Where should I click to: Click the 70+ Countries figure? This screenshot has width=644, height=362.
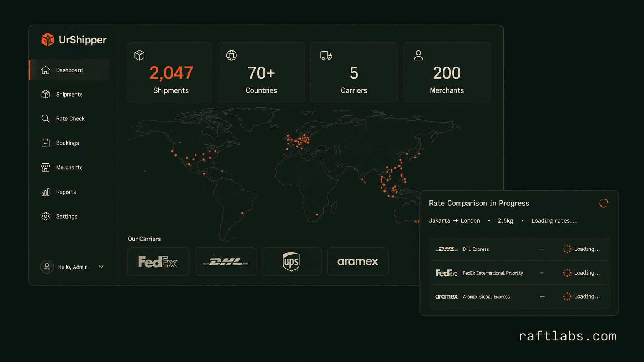[261, 73]
